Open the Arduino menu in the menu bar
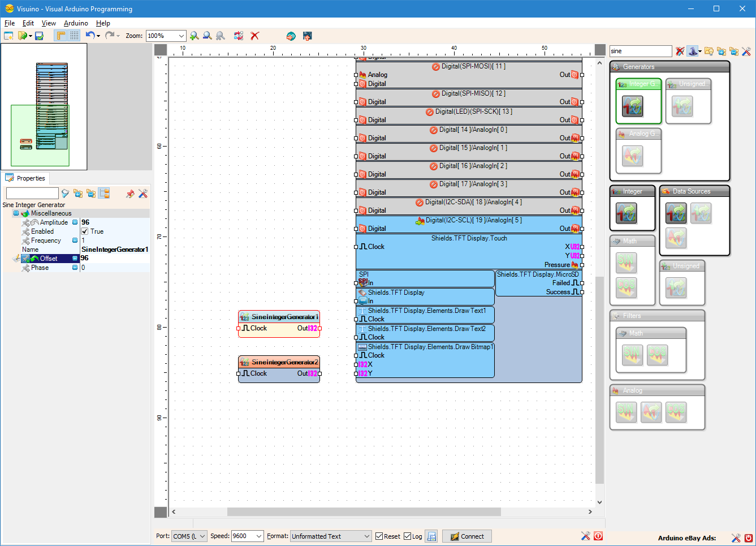The height and width of the screenshot is (546, 756). point(75,23)
